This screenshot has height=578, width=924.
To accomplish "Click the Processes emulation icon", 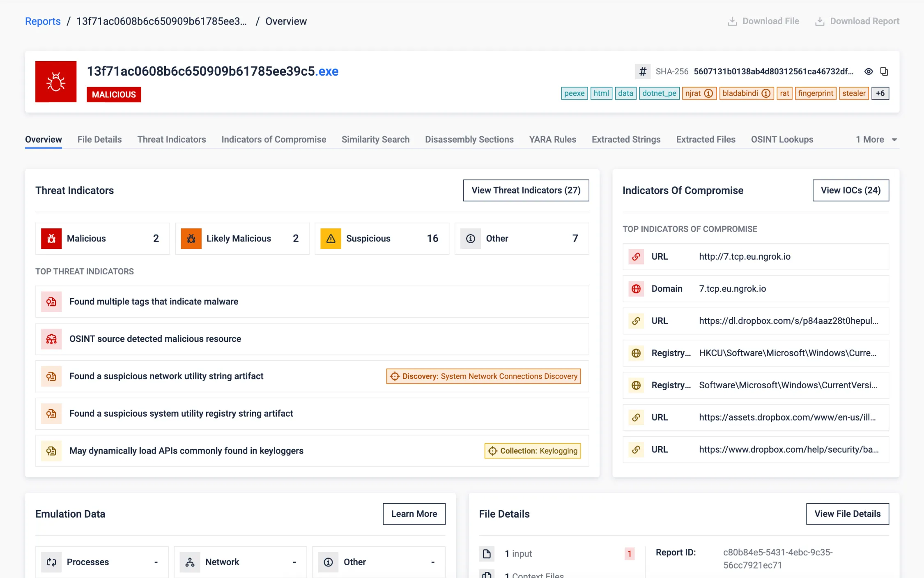I will tap(51, 562).
